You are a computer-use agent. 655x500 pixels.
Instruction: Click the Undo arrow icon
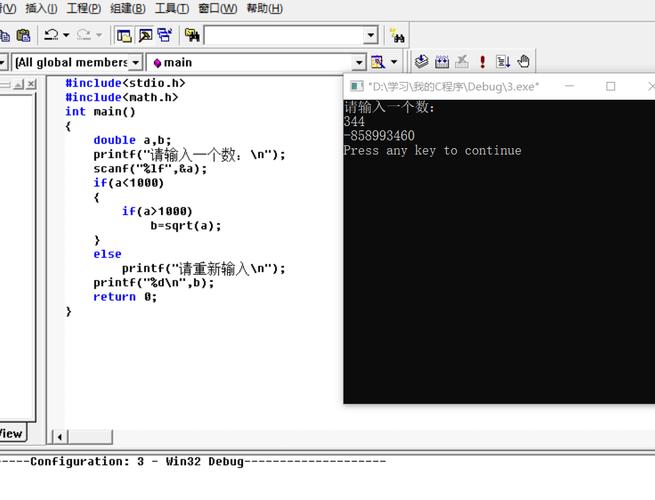point(51,35)
